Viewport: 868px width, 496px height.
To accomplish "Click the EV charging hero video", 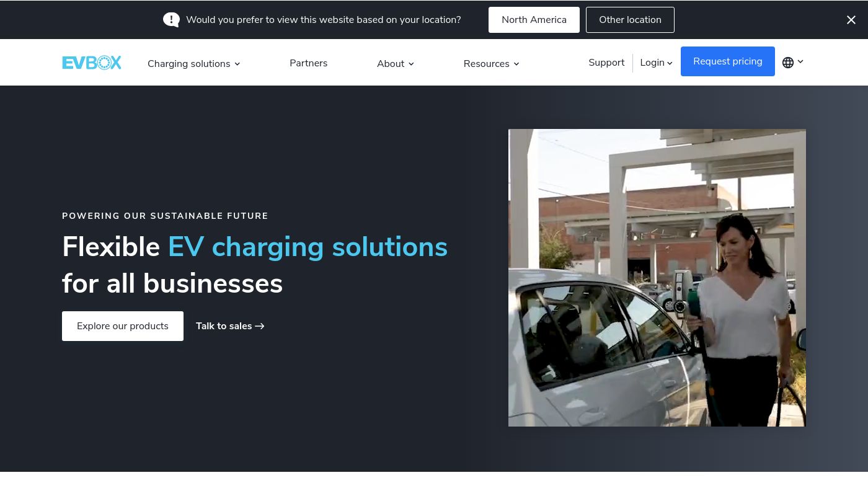I will tap(657, 278).
